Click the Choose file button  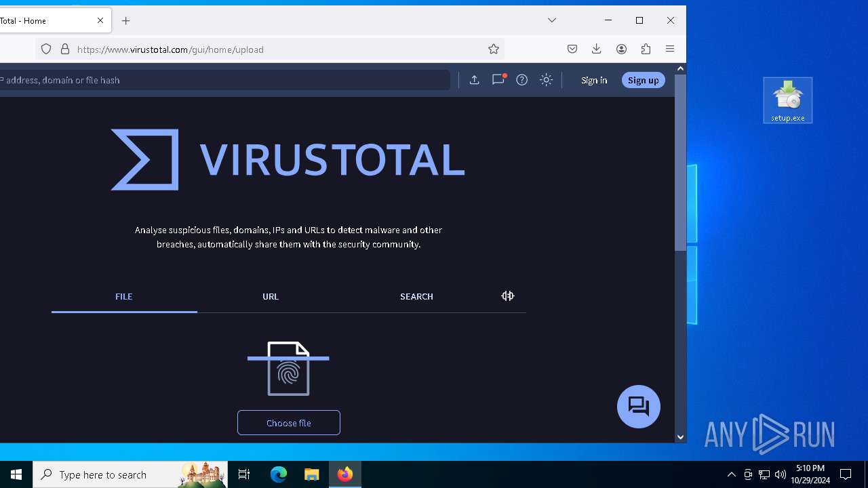pos(289,423)
